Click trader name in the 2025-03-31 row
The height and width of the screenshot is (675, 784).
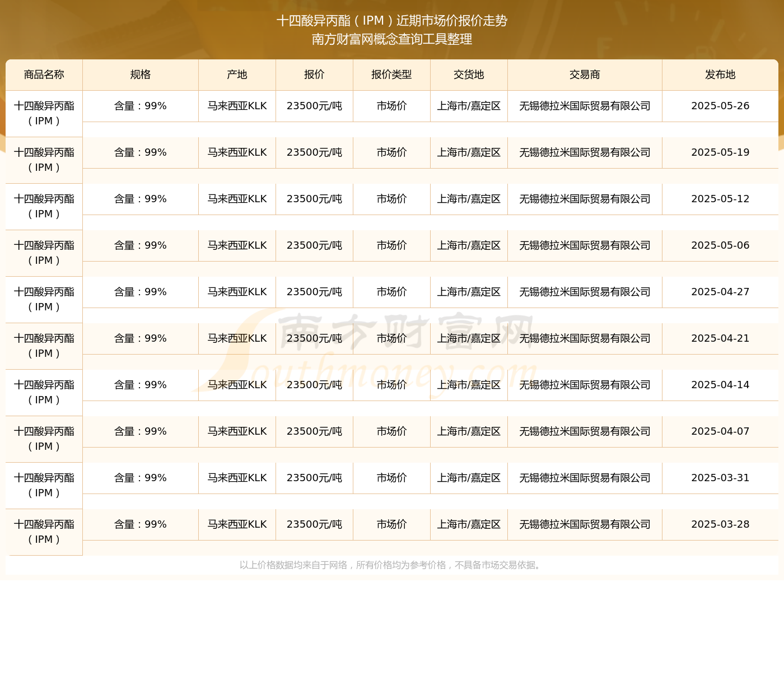tap(585, 478)
